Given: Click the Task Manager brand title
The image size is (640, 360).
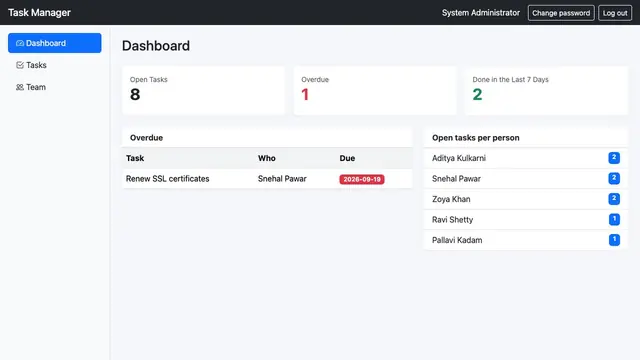Looking at the screenshot, I should coord(39,13).
